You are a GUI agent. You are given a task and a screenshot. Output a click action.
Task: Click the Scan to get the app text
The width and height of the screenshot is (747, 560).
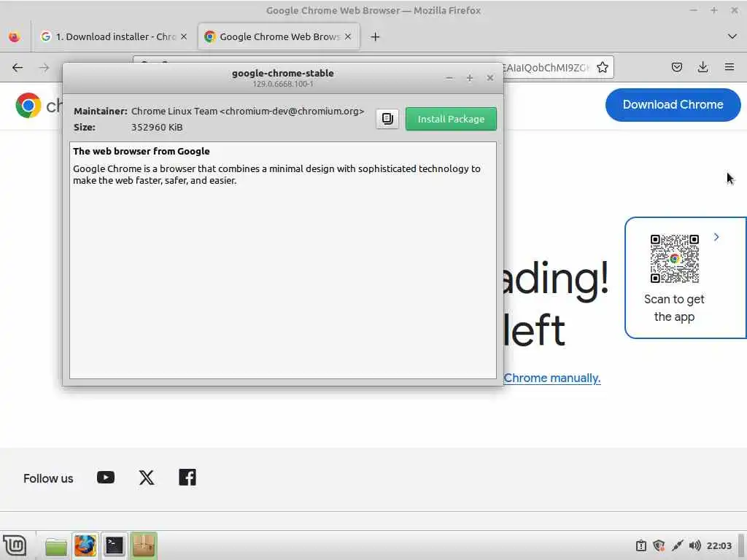tap(674, 308)
